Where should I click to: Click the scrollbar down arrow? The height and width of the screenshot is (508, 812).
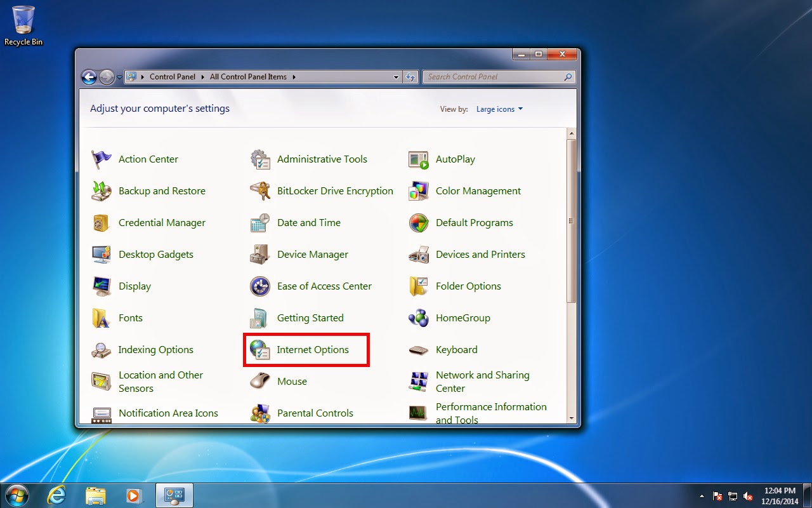coord(572,418)
